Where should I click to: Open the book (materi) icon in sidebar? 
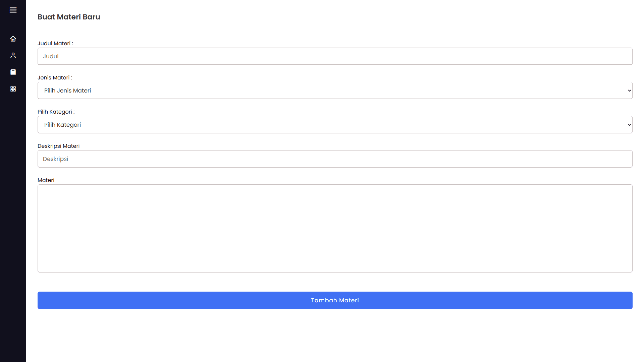[x=13, y=72]
